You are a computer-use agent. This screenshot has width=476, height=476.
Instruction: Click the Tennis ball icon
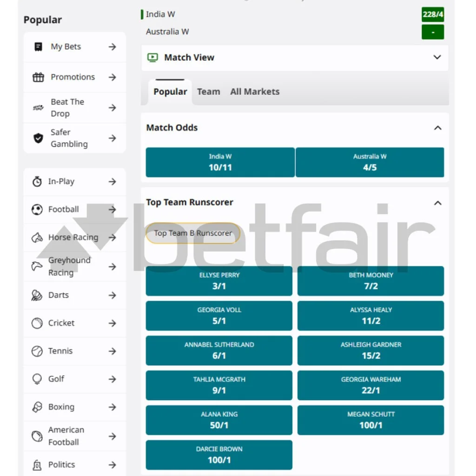coord(37,351)
